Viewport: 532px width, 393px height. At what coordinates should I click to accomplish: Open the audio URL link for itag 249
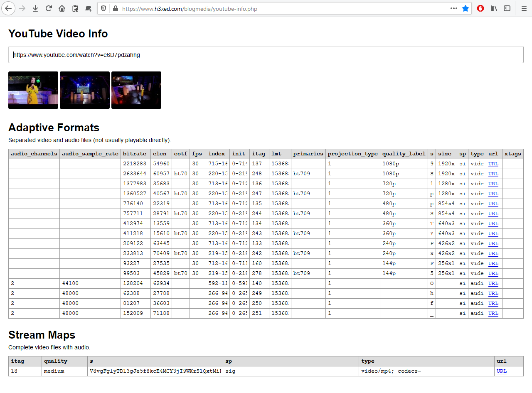[493, 293]
